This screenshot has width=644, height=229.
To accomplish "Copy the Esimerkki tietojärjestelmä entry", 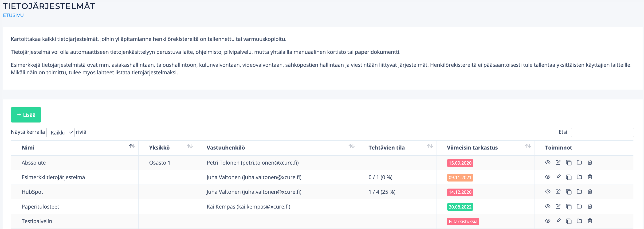I will coord(569,177).
